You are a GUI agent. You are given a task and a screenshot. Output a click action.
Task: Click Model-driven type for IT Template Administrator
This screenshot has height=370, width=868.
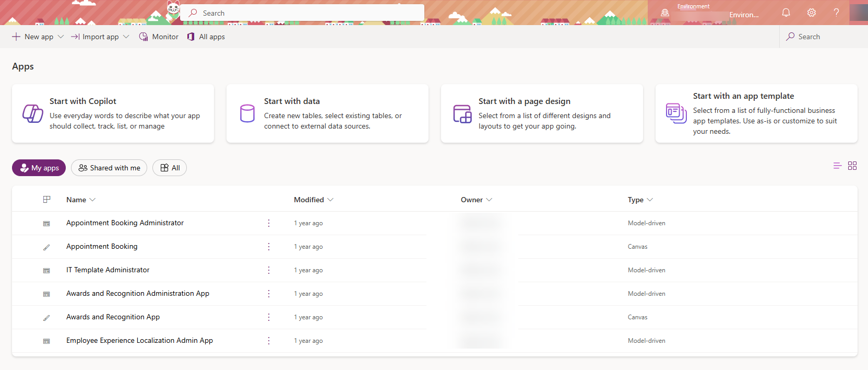click(646, 270)
